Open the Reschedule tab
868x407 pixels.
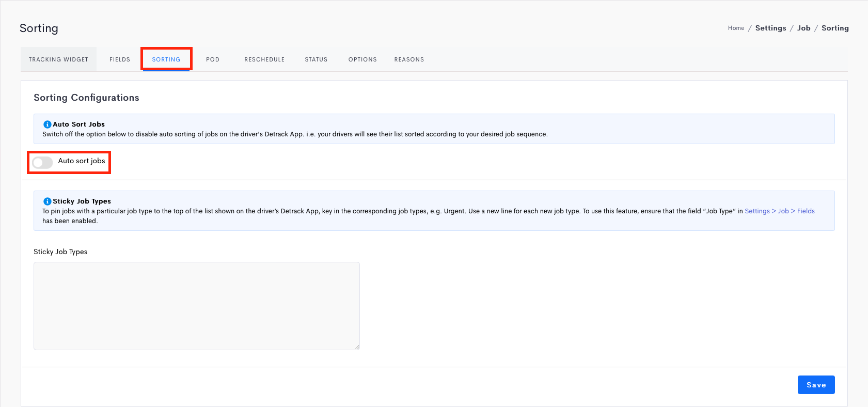tap(264, 59)
